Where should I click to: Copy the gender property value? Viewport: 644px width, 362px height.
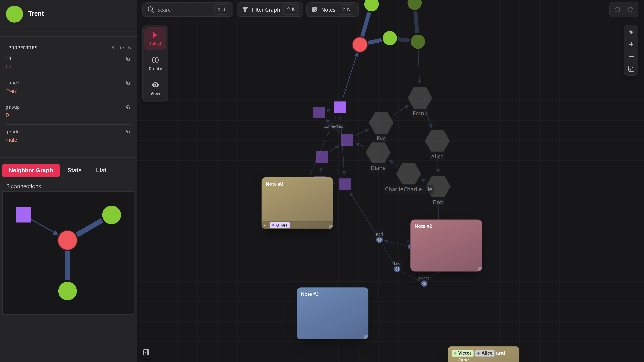128,132
